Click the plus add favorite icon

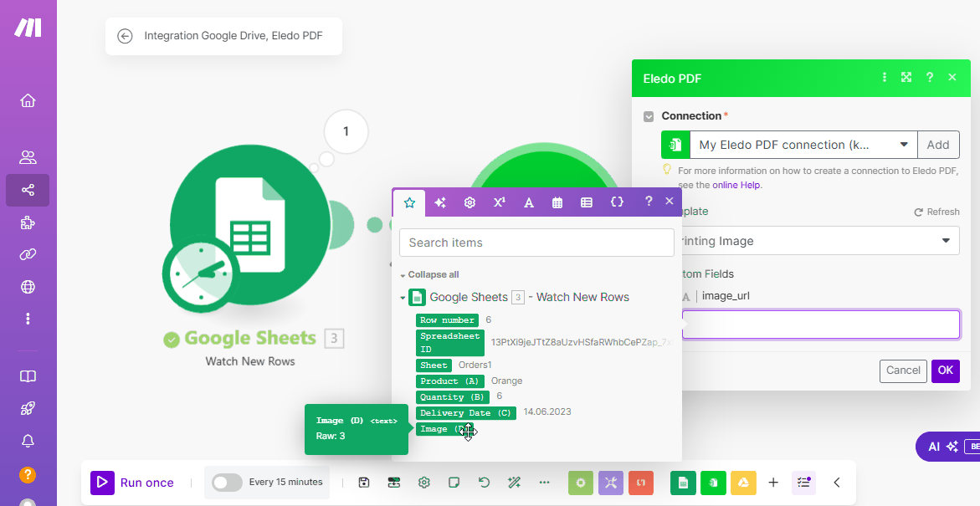pos(773,483)
